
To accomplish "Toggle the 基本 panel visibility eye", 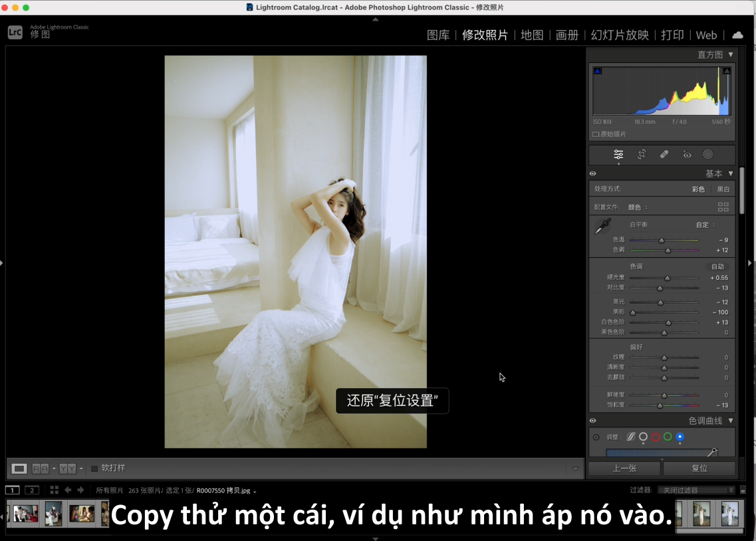I will (592, 173).
